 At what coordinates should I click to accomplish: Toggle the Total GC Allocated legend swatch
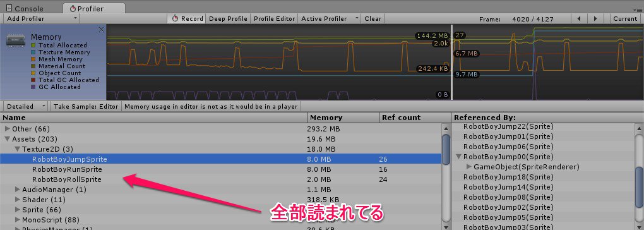pyautogui.click(x=33, y=80)
